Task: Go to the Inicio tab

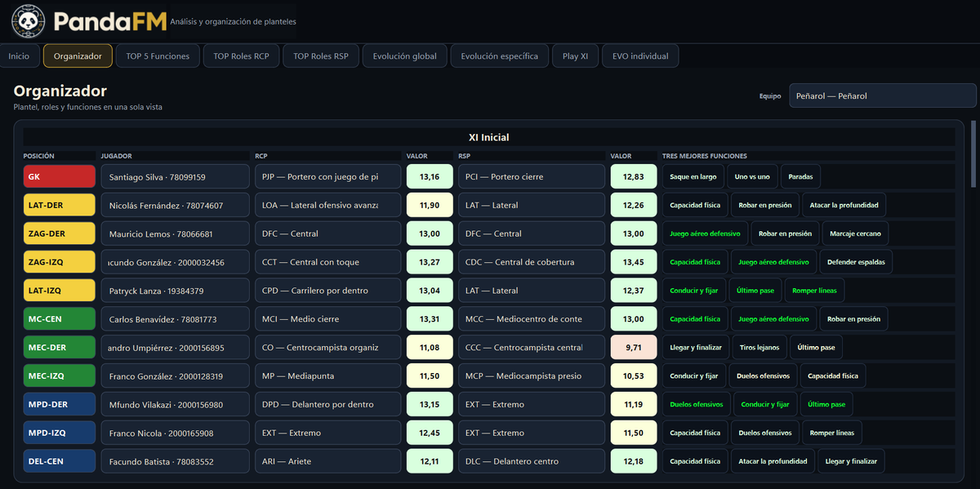Action: point(19,56)
